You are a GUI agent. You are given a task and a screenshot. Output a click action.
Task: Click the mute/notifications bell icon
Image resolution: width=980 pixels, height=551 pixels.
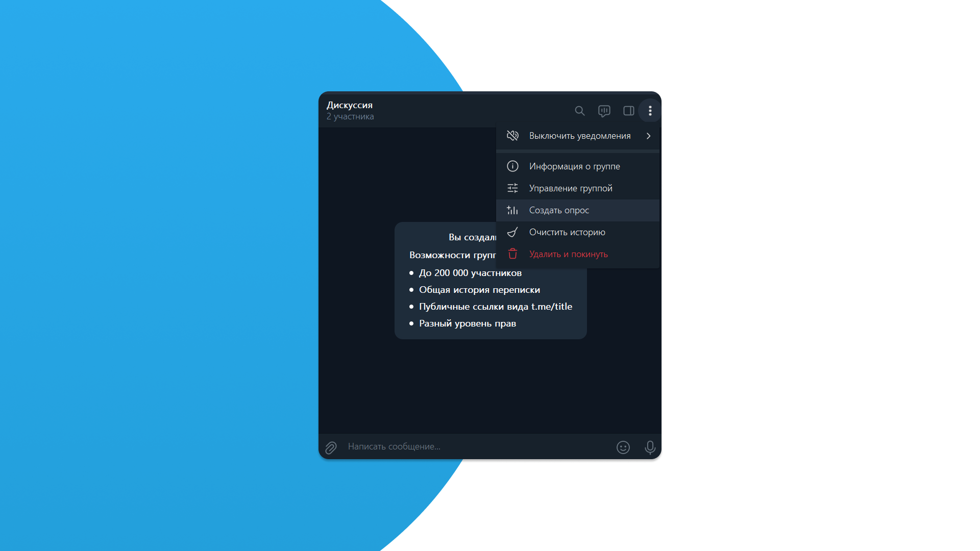pos(513,135)
